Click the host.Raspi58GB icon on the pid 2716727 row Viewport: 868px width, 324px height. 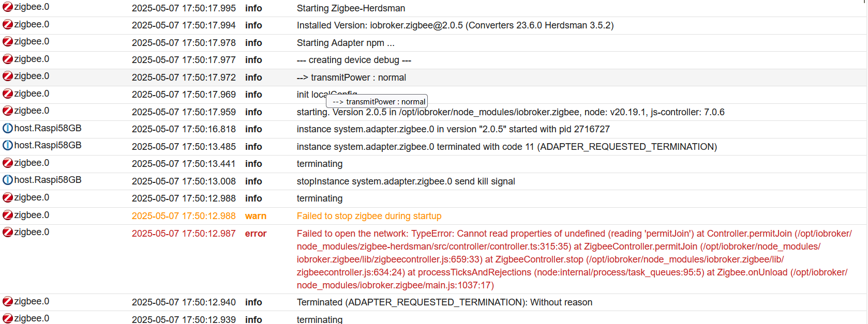point(8,128)
